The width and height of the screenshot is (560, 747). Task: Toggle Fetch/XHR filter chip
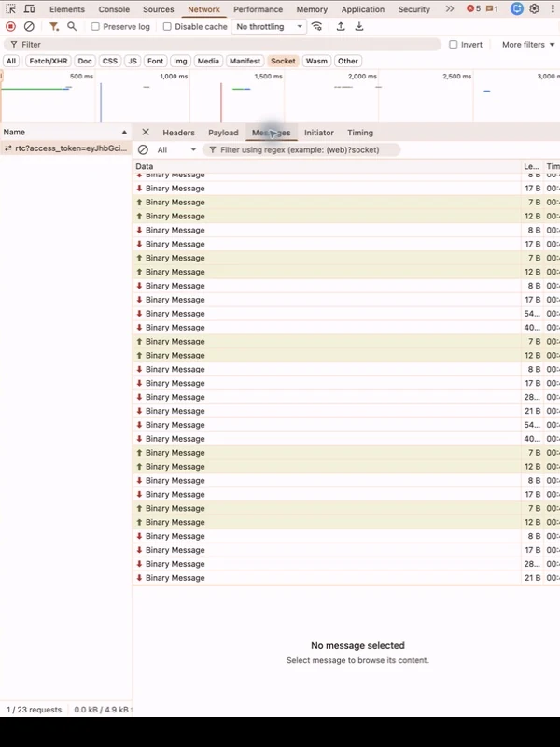point(49,61)
